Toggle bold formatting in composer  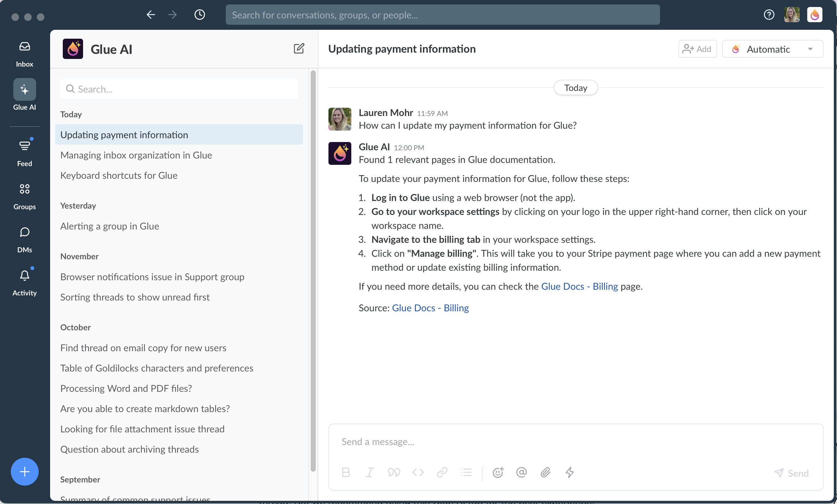click(x=346, y=472)
